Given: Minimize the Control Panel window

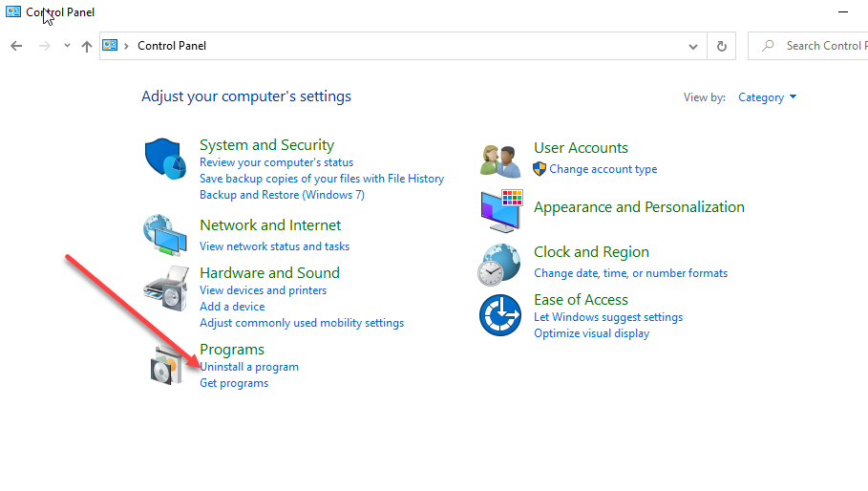Looking at the screenshot, I should click(842, 11).
